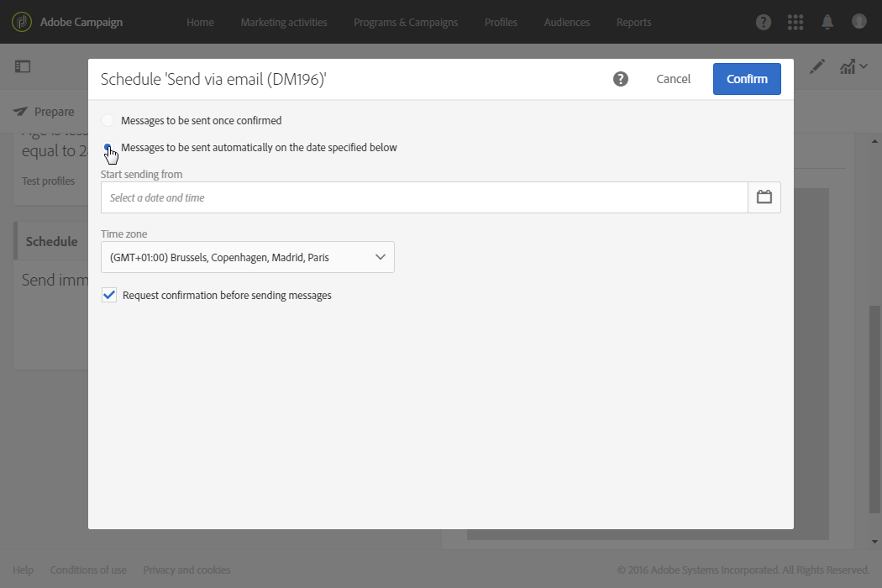Open the calendar date picker icon
This screenshot has height=588, width=882.
[764, 197]
